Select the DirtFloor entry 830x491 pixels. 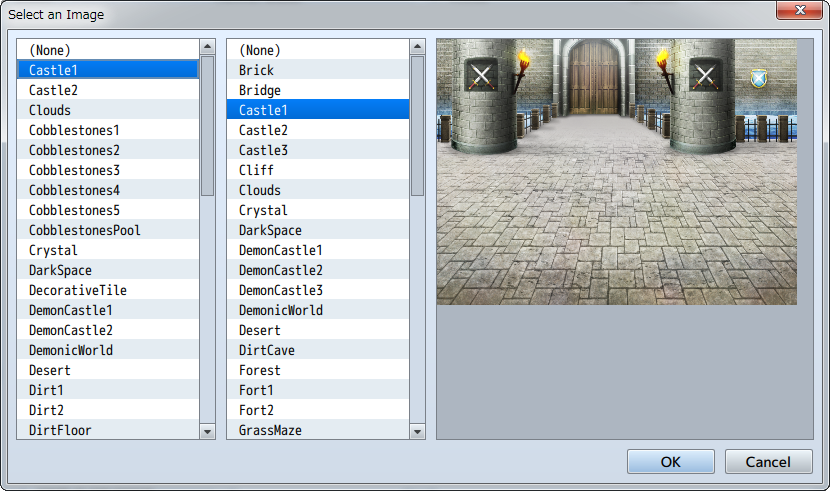pos(60,430)
